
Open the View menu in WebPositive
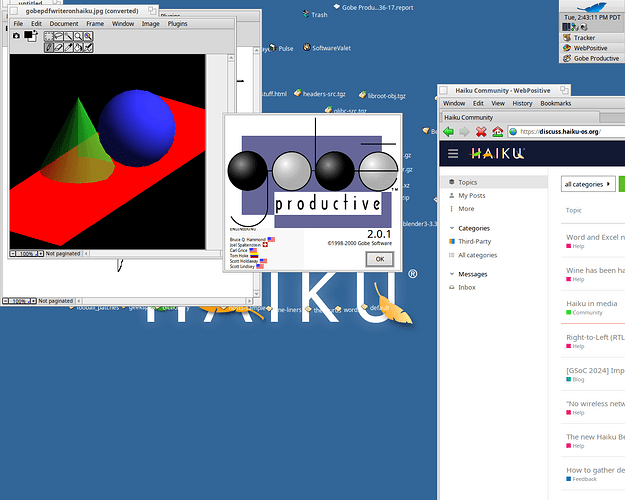[x=498, y=103]
